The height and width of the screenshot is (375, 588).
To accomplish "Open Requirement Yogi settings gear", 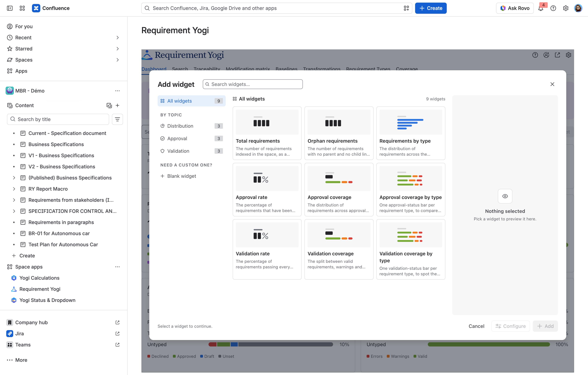I will click(569, 55).
